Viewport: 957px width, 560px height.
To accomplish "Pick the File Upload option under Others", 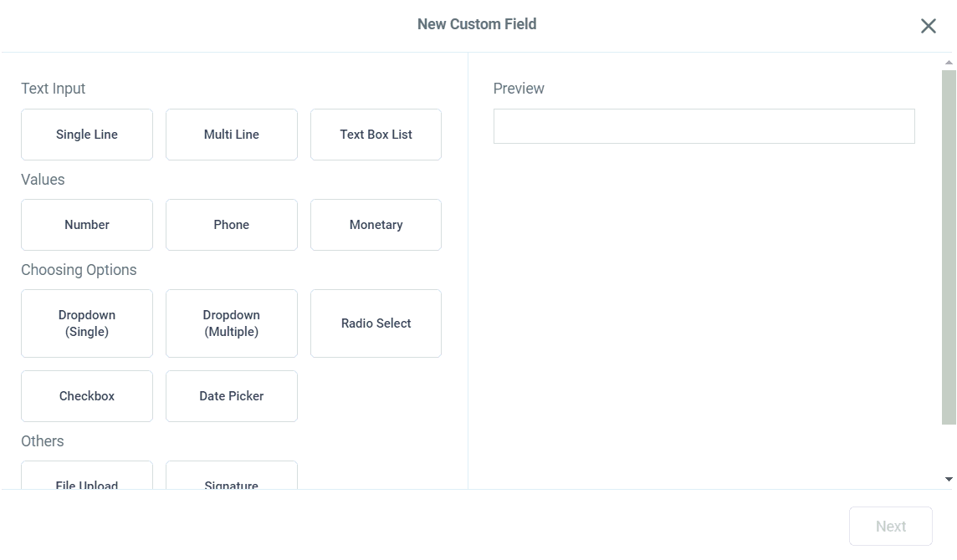I will pyautogui.click(x=86, y=481).
